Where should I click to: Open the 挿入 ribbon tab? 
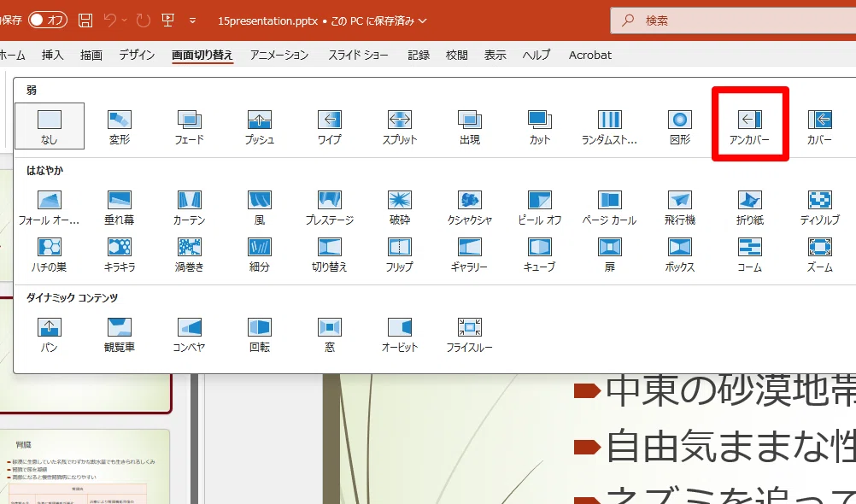click(53, 56)
